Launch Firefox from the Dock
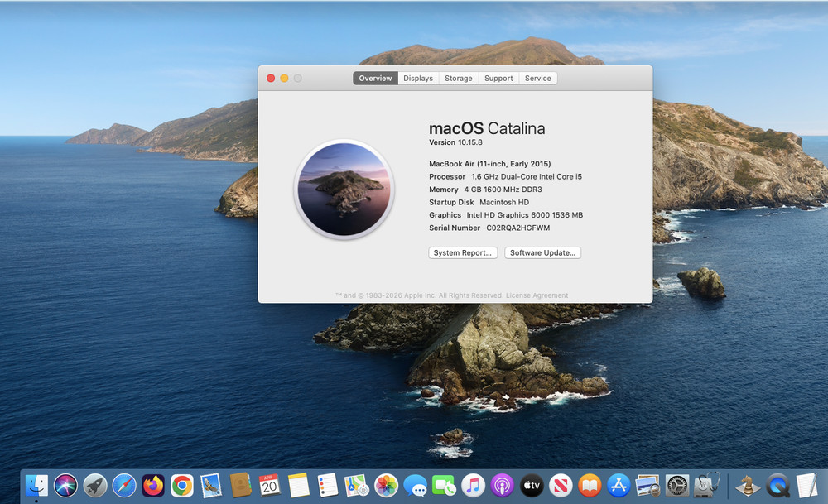Viewport: 828px width, 504px height. 153,486
